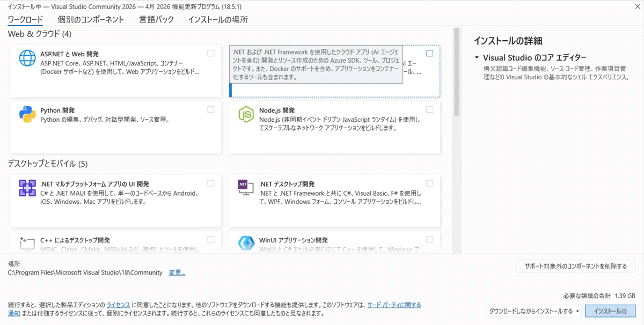Click the C++ desktop development icon
The image size is (644, 325).
point(27,243)
